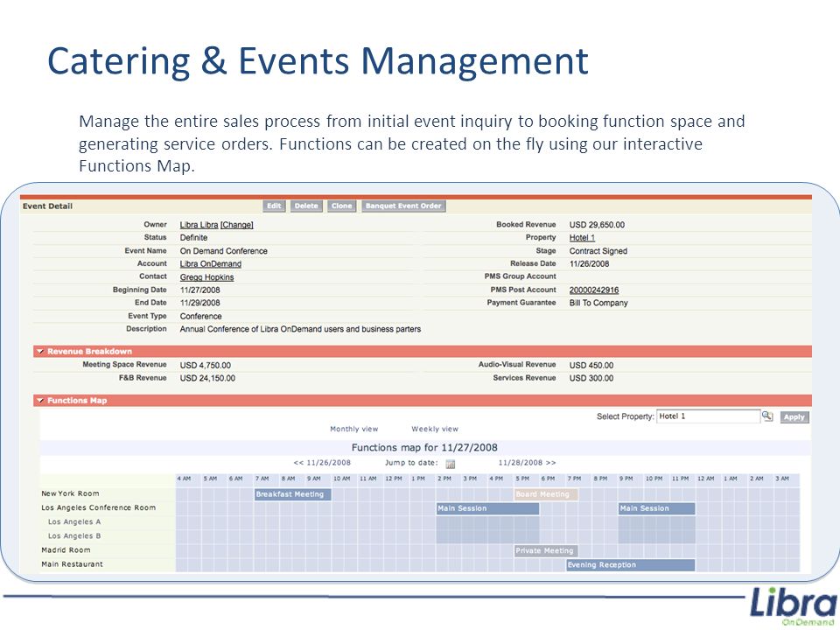Click the Functions map for 11/27/2008 heading
Image resolution: width=840 pixels, height=630 pixels.
coord(424,448)
